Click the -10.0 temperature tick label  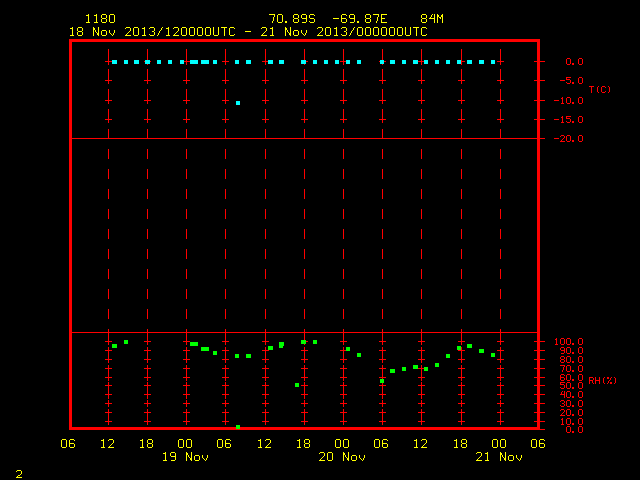coord(569,101)
